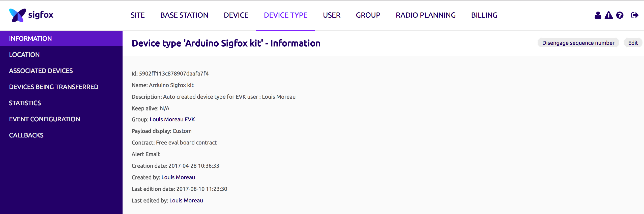Open the Last edited by Louis Moreau link
The height and width of the screenshot is (214, 644).
[186, 200]
